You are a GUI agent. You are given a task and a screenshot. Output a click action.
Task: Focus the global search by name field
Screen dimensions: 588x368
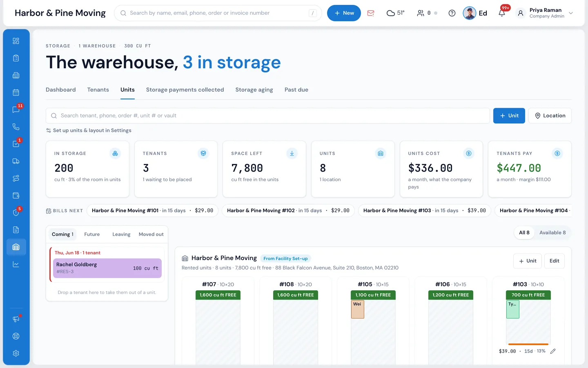click(x=218, y=13)
